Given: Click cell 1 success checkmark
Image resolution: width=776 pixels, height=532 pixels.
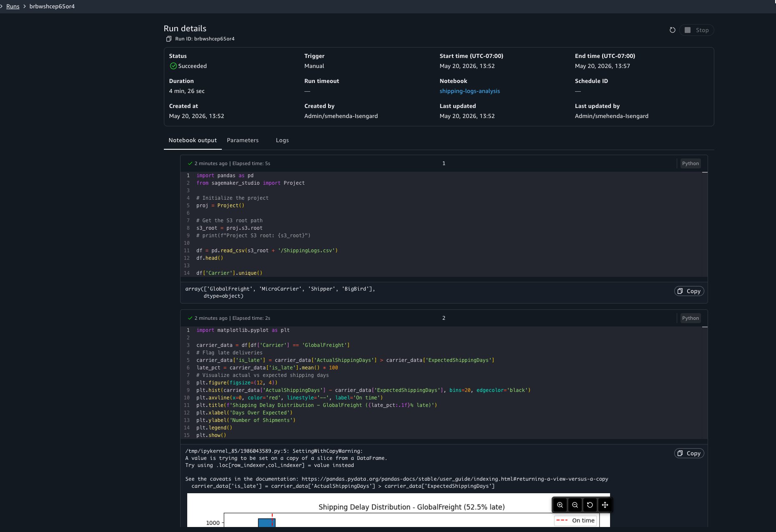Looking at the screenshot, I should tap(190, 163).
